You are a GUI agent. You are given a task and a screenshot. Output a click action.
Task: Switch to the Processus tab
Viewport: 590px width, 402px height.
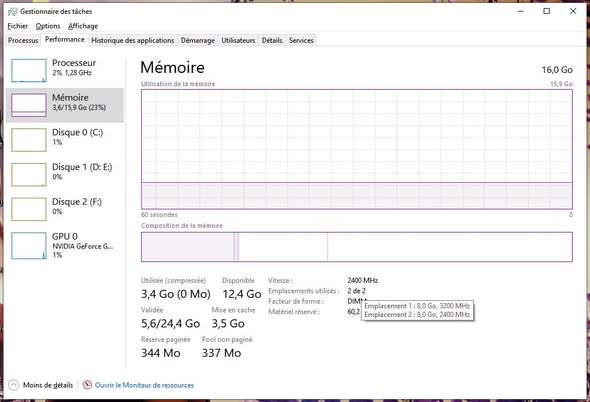pyautogui.click(x=23, y=40)
